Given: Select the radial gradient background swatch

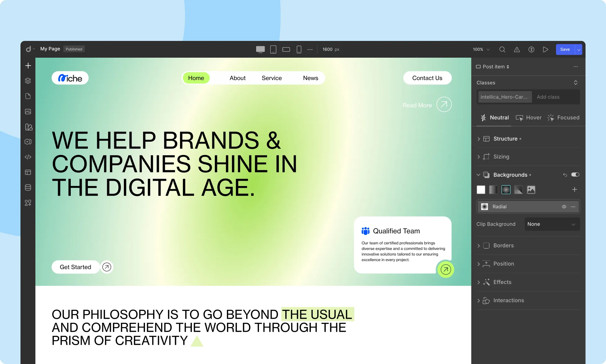Looking at the screenshot, I should 506,190.
